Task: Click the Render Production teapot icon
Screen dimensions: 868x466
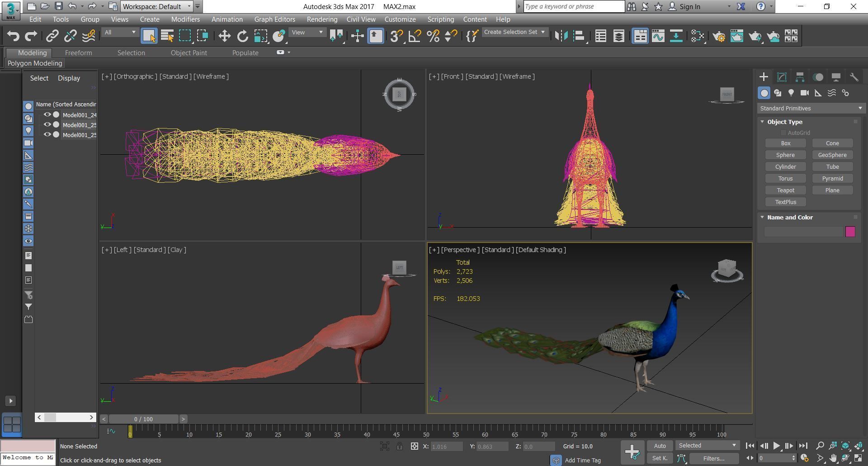Action: (x=755, y=36)
